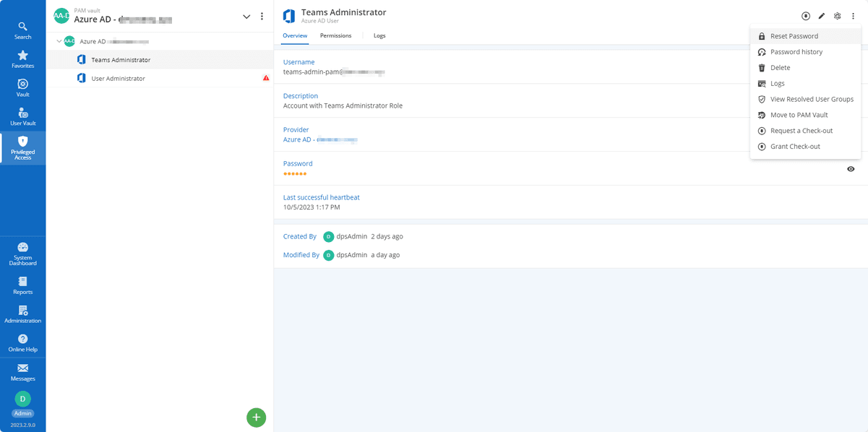The height and width of the screenshot is (432, 868).
Task: Open Messages envelope icon
Action: click(x=22, y=372)
